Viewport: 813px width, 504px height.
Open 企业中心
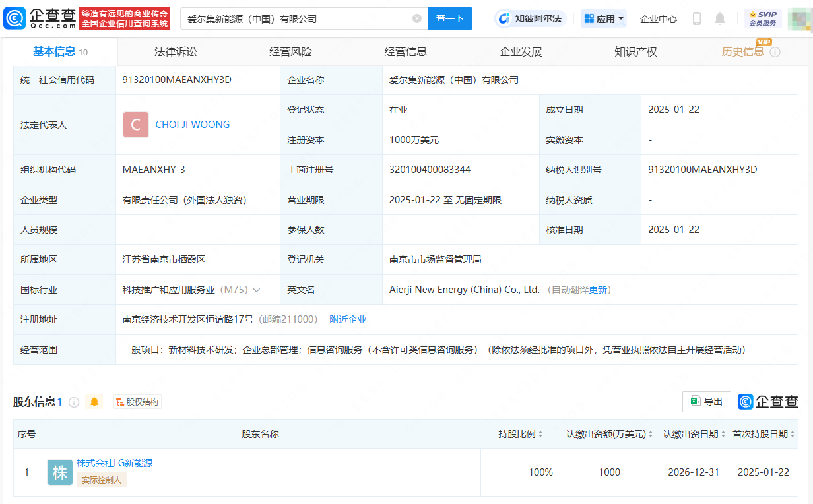click(x=659, y=18)
